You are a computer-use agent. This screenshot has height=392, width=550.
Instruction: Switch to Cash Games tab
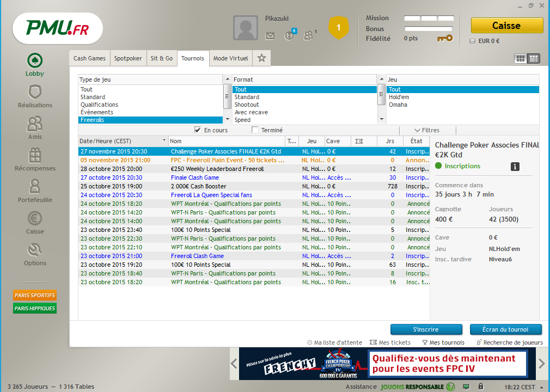[x=89, y=58]
